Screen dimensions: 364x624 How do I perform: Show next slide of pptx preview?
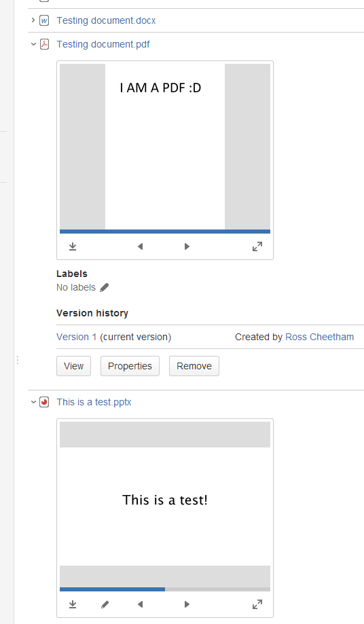[187, 604]
